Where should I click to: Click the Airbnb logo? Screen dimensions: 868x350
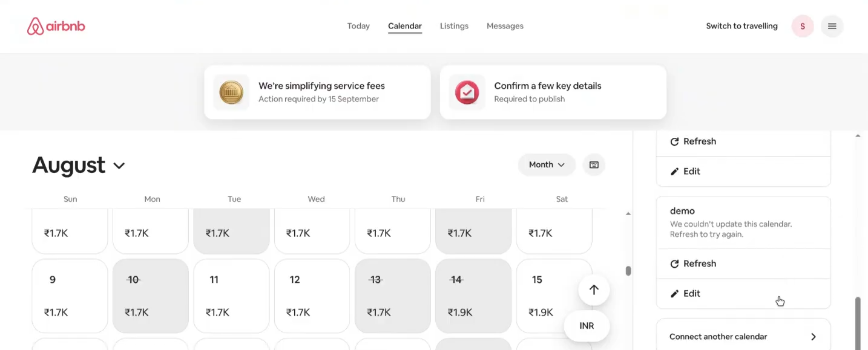pyautogui.click(x=56, y=26)
